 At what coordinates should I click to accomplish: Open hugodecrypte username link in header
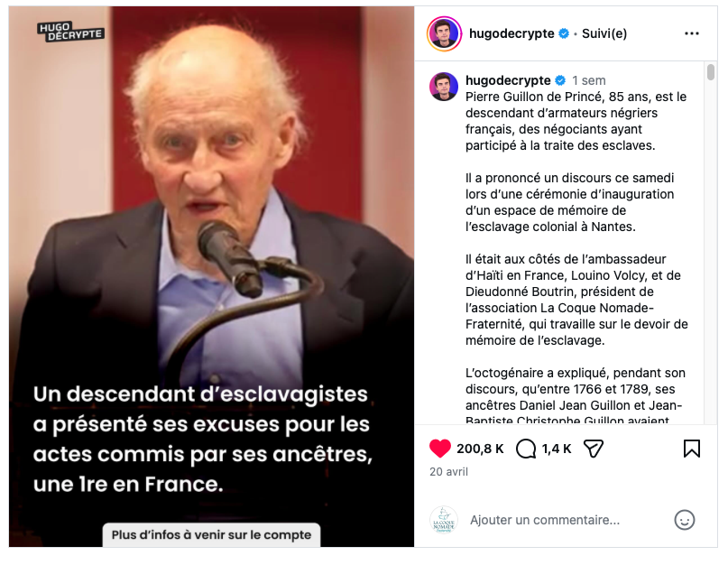tap(511, 33)
